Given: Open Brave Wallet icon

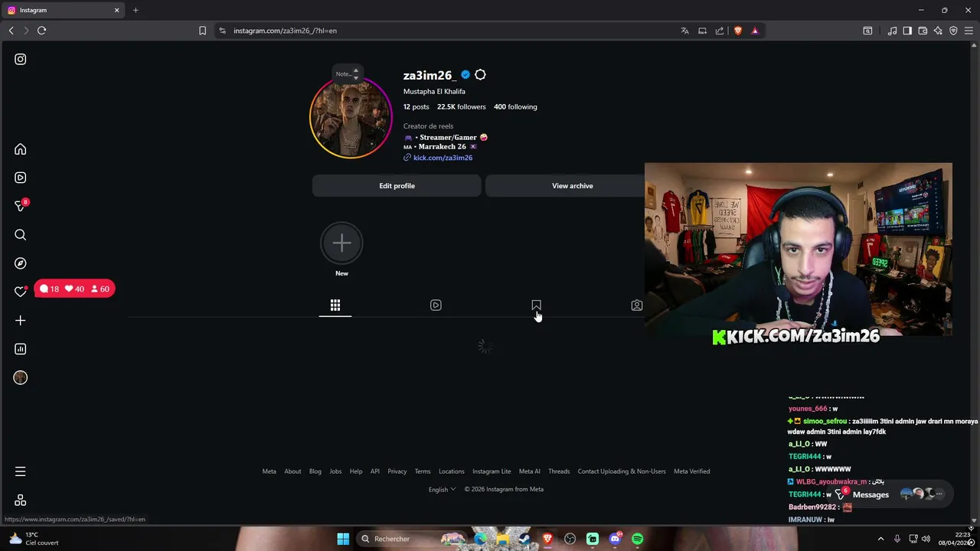Looking at the screenshot, I should 923,31.
